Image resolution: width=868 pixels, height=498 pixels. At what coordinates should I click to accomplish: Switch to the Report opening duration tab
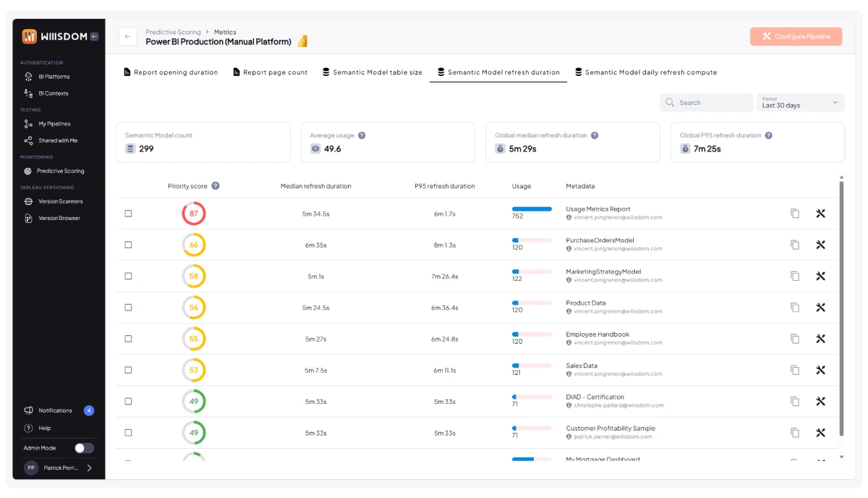(171, 72)
